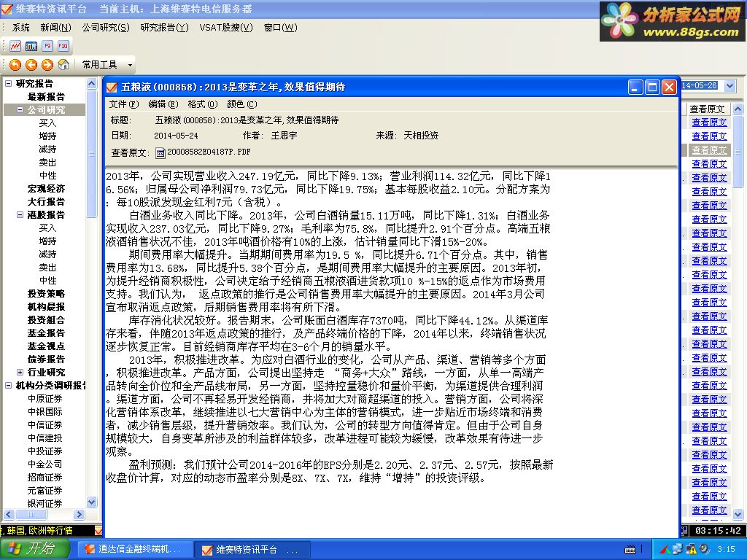Select 买入 under 公司研究
The width and height of the screenshot is (747, 560).
click(47, 122)
